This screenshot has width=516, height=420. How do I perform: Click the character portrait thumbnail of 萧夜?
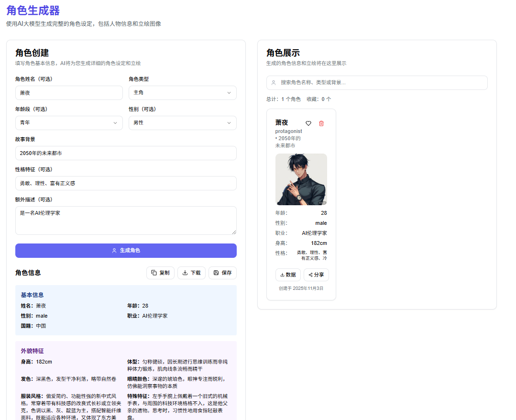301,179
